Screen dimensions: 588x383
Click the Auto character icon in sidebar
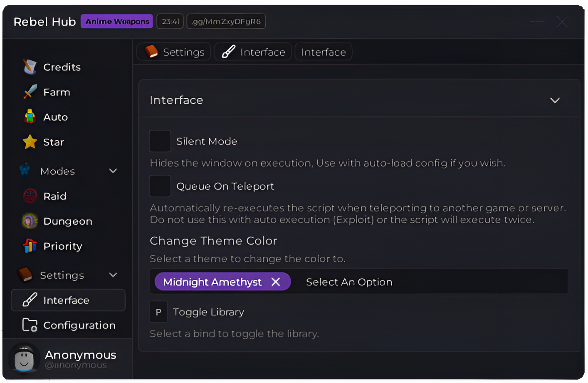pyautogui.click(x=29, y=117)
